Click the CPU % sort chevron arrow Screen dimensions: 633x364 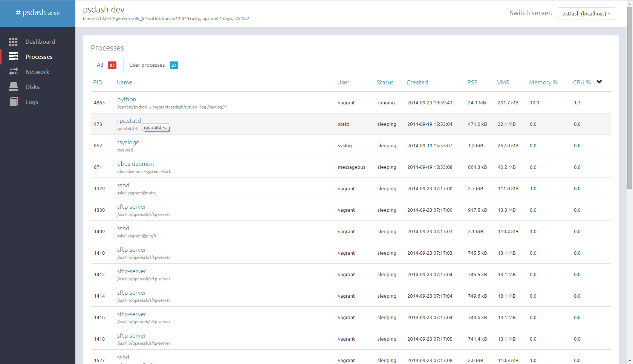[x=599, y=82]
